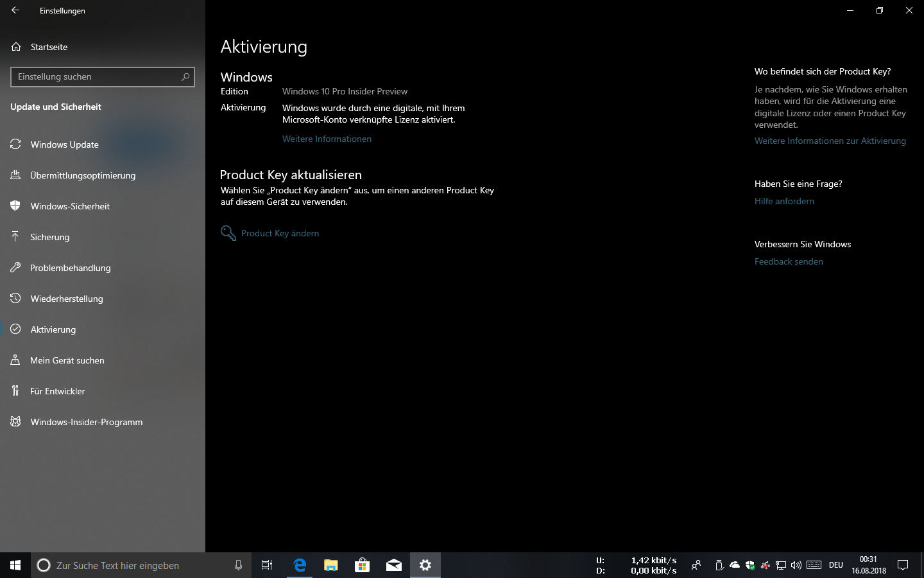This screenshot has height=578, width=924.
Task: Click the USB safely remove hardware icon
Action: (719, 565)
